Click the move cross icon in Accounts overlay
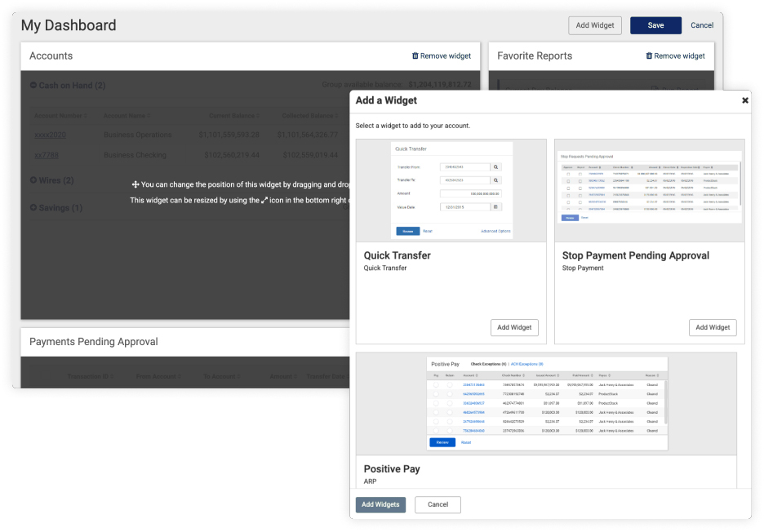The height and width of the screenshot is (532, 764). click(x=135, y=184)
